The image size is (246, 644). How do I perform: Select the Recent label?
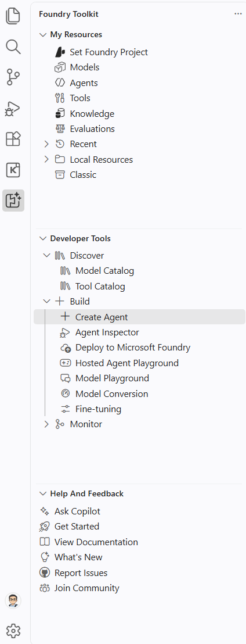[x=83, y=144]
